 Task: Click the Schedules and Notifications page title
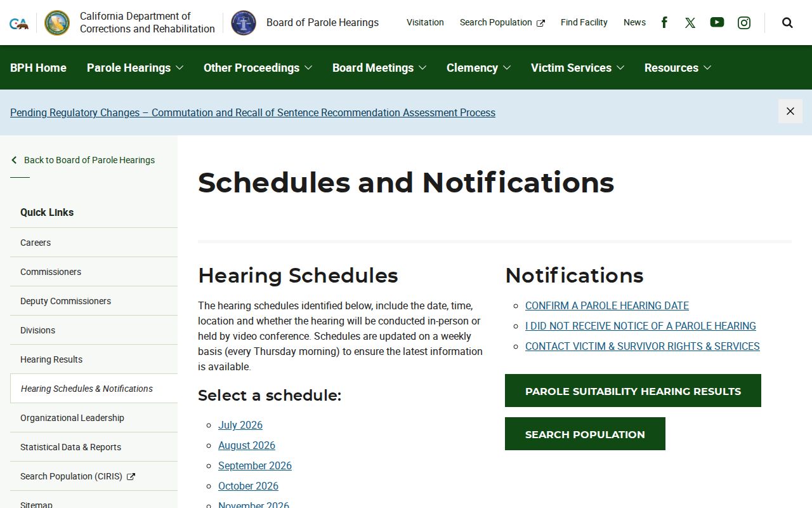[406, 182]
